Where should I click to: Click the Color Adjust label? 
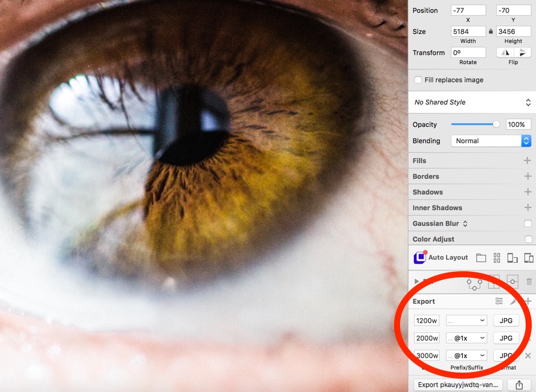point(433,239)
